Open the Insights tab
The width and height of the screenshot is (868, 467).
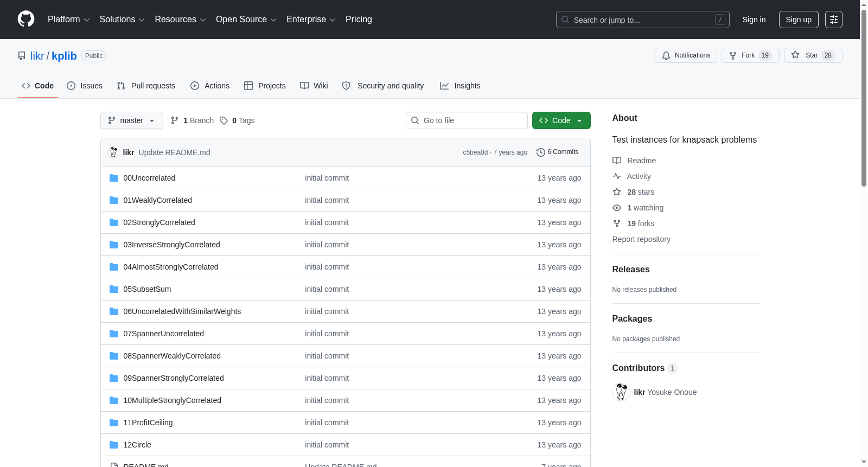tap(460, 86)
